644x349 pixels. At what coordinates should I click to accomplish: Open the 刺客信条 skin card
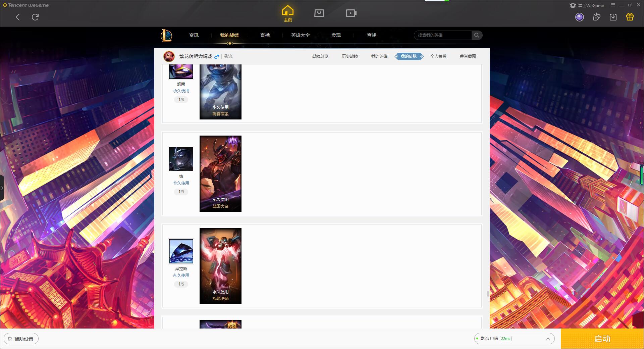220,92
